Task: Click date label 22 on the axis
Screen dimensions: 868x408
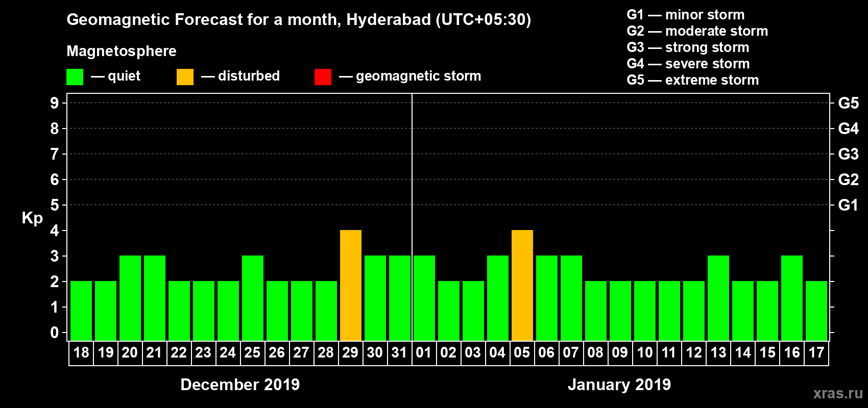Action: click(179, 352)
